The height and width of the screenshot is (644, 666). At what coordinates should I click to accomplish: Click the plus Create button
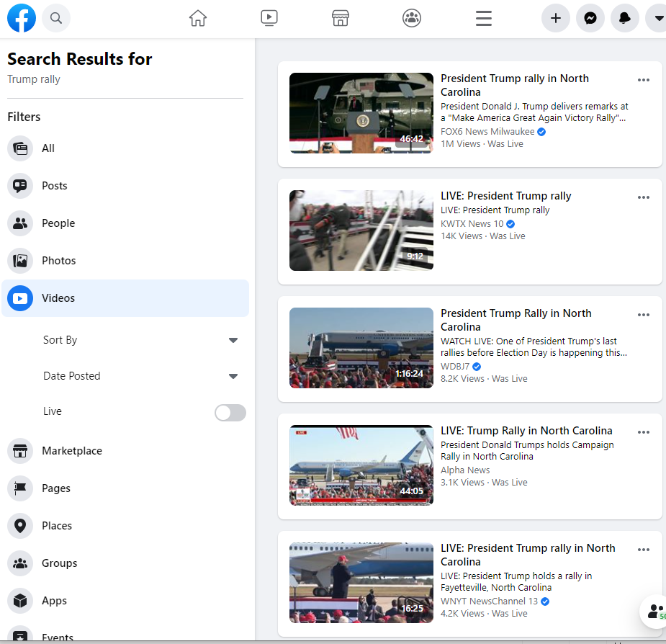pos(556,19)
